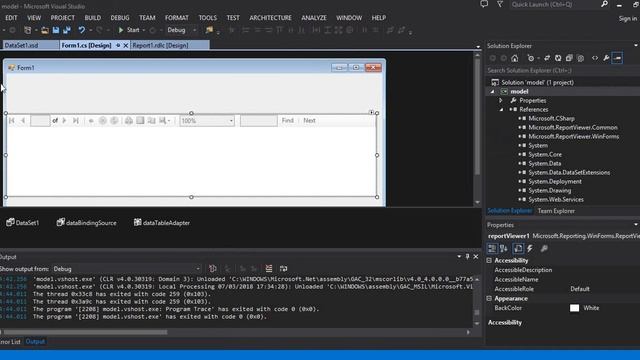Click the Sync with Active Document icon
Image resolution: width=640 pixels, height=360 pixels.
pos(547,58)
